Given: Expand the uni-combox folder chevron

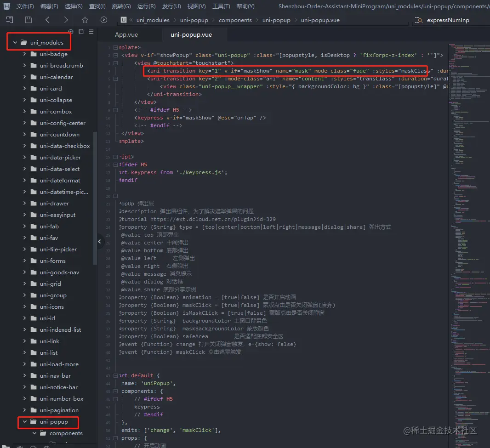Looking at the screenshot, I should tap(25, 111).
